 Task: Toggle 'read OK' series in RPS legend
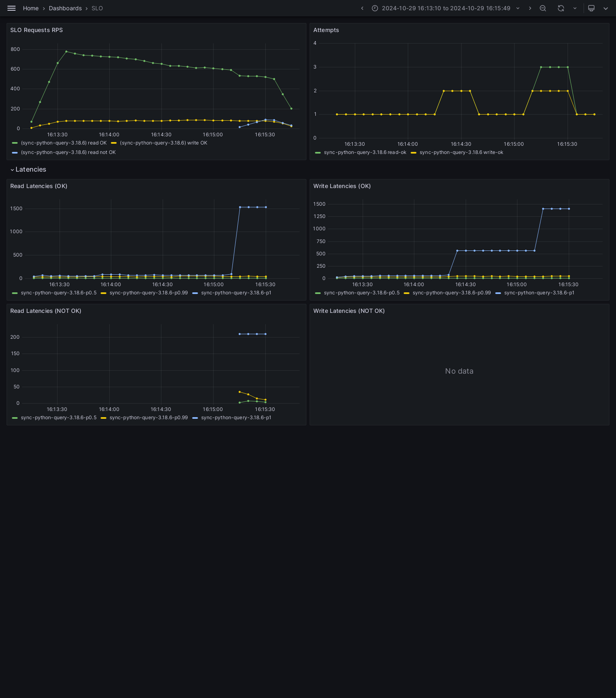pyautogui.click(x=64, y=143)
